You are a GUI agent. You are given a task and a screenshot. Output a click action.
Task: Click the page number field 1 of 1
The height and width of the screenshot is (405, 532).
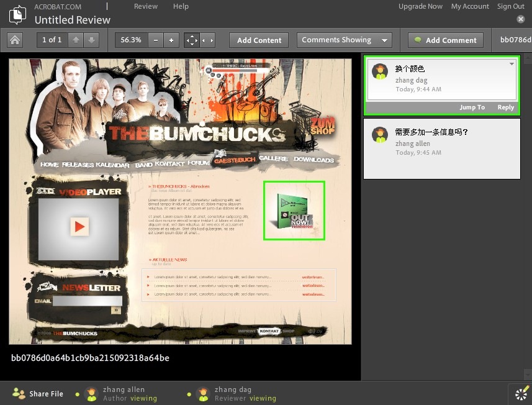[x=52, y=40]
